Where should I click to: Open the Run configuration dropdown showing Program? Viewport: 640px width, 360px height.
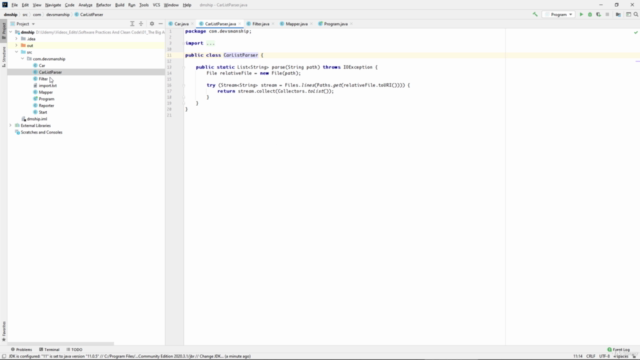559,14
